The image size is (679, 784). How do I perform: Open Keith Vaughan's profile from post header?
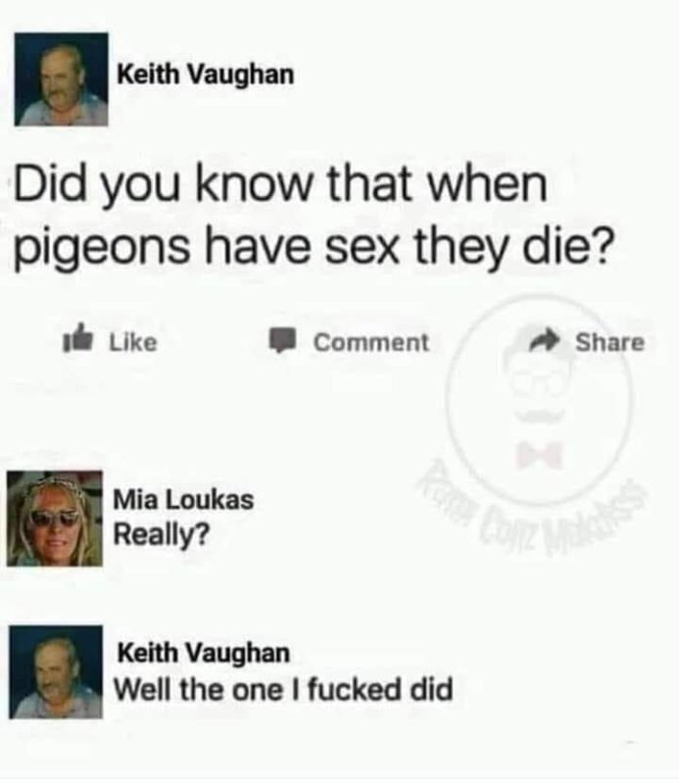pyautogui.click(x=206, y=75)
